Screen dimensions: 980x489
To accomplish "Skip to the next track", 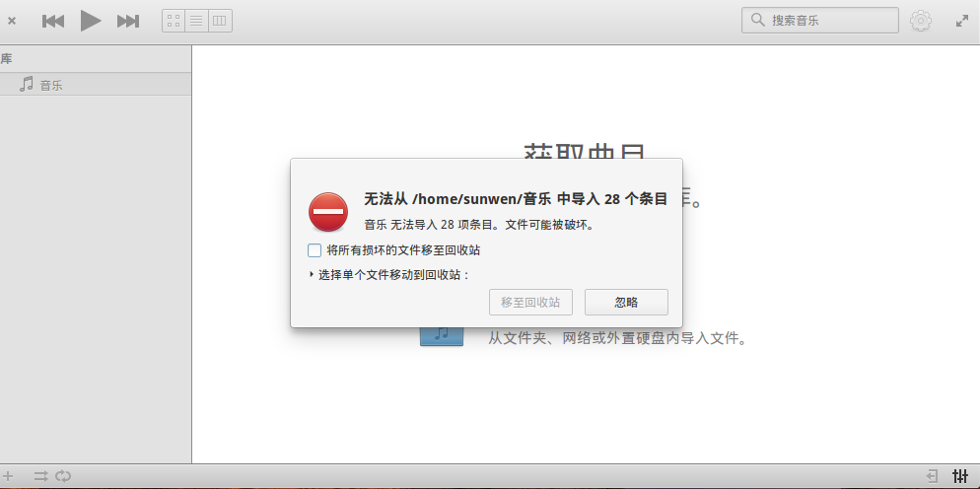I will (x=128, y=21).
